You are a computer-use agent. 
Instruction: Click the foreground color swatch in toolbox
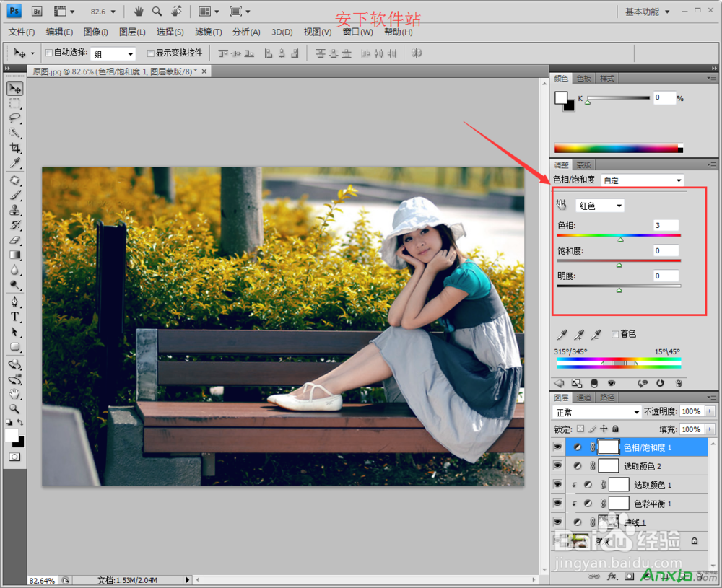pyautogui.click(x=12, y=435)
